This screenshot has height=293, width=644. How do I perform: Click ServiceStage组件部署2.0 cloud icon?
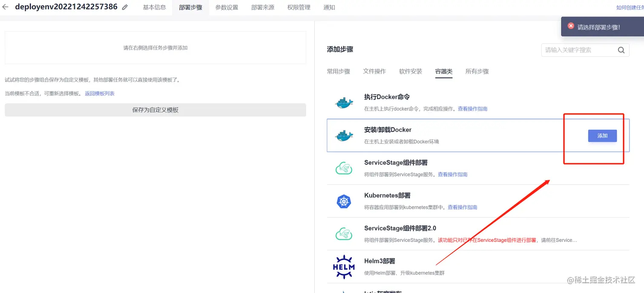[x=344, y=234]
